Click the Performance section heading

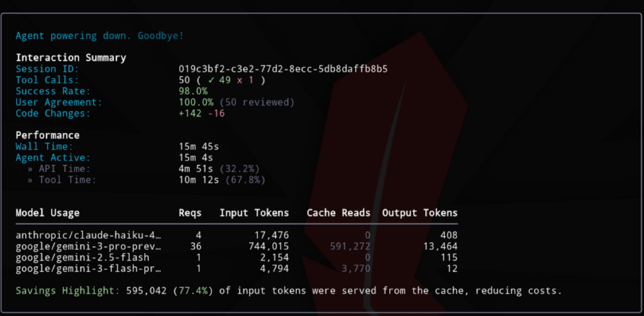47,135
